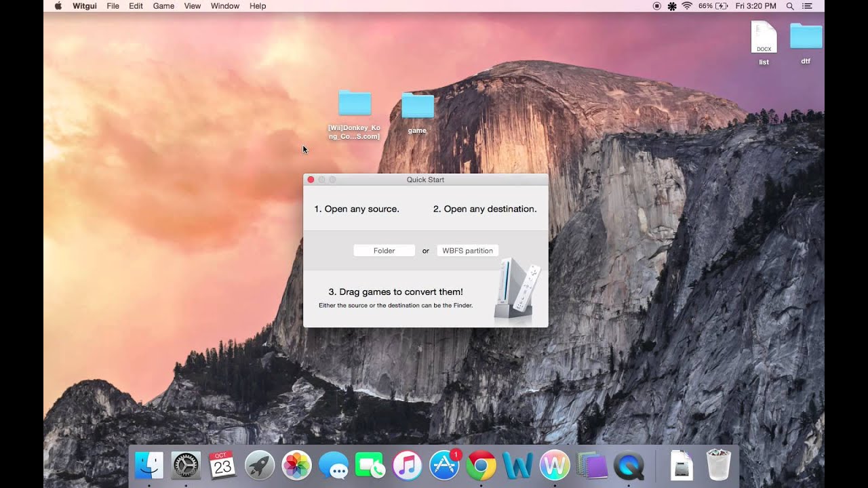This screenshot has width=868, height=488.
Task: Click the asterisk status icon in menu bar
Action: 672,6
